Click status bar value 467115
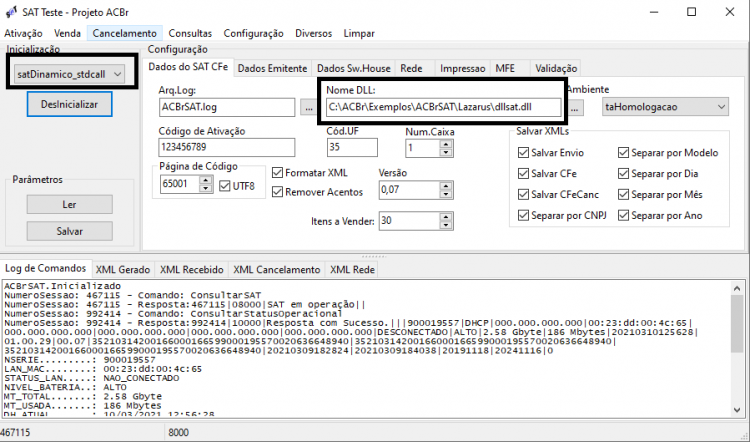Image resolution: width=750 pixels, height=442 pixels. [17, 432]
